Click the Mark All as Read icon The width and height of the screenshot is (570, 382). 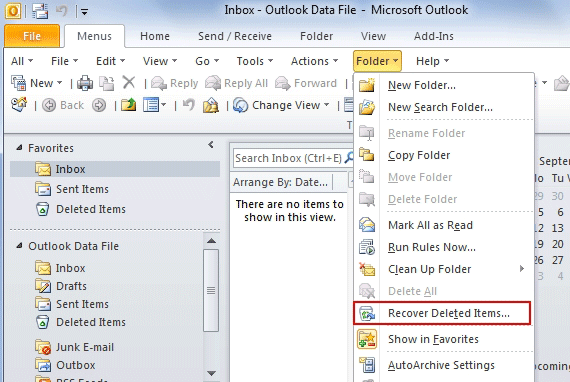367,225
